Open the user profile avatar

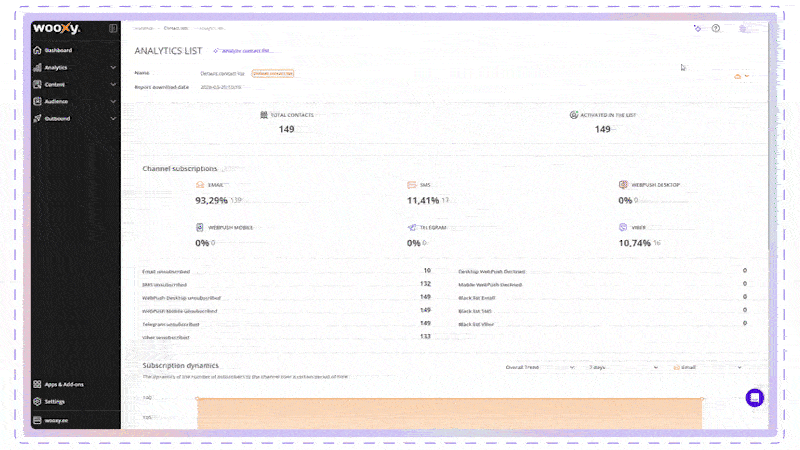pyautogui.click(x=744, y=28)
